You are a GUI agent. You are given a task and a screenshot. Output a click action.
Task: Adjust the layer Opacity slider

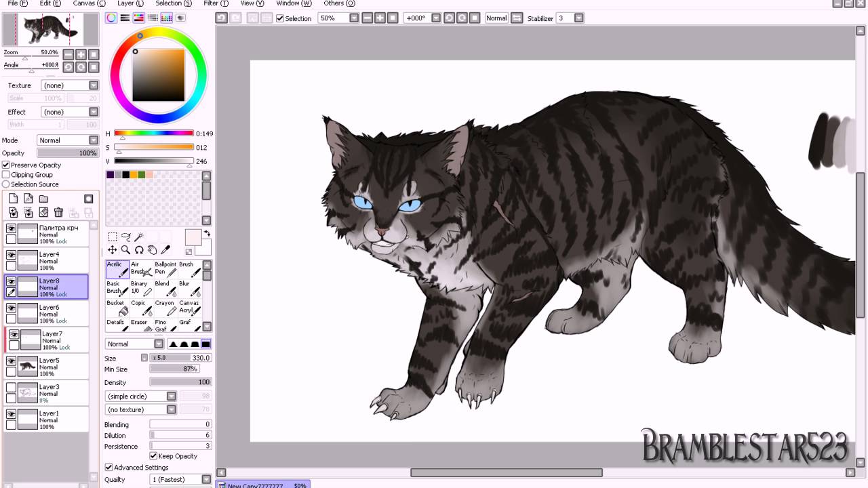click(68, 153)
